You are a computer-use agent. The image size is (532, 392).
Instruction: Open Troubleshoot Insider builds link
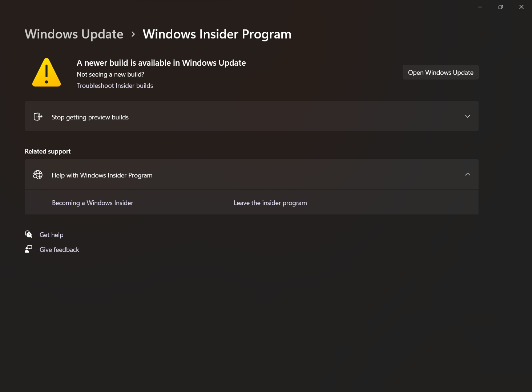[115, 86]
